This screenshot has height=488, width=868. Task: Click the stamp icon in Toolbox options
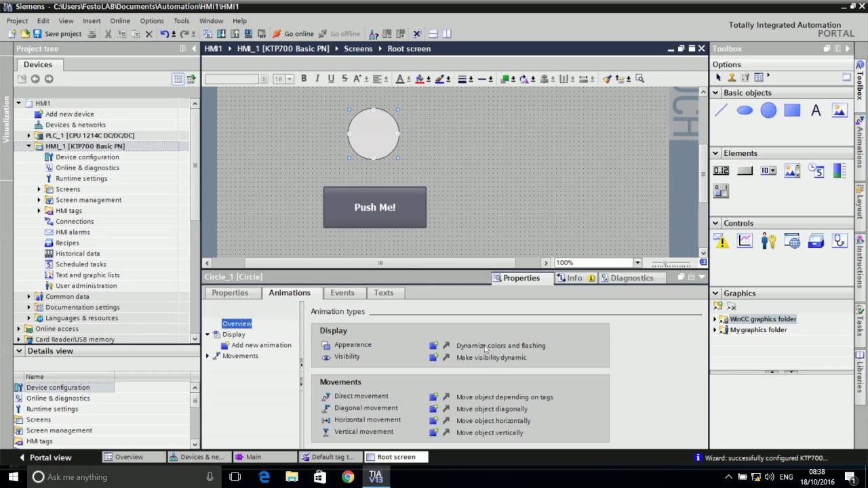tap(732, 77)
